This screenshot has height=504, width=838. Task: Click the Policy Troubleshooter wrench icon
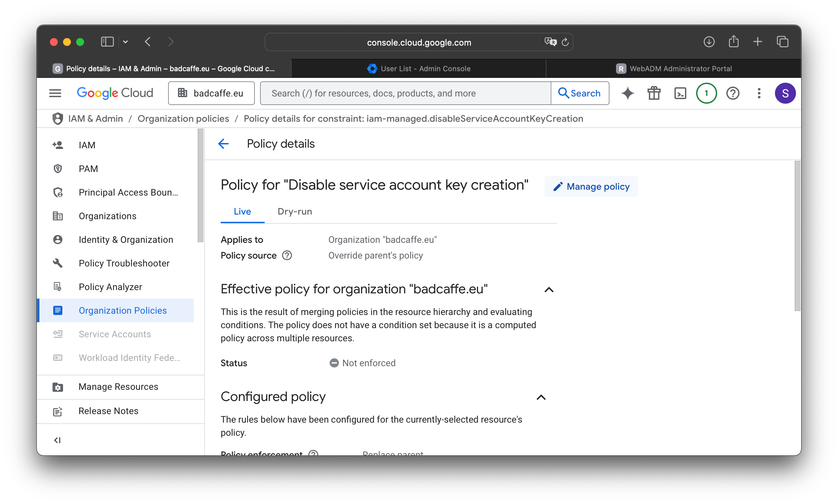(x=57, y=263)
